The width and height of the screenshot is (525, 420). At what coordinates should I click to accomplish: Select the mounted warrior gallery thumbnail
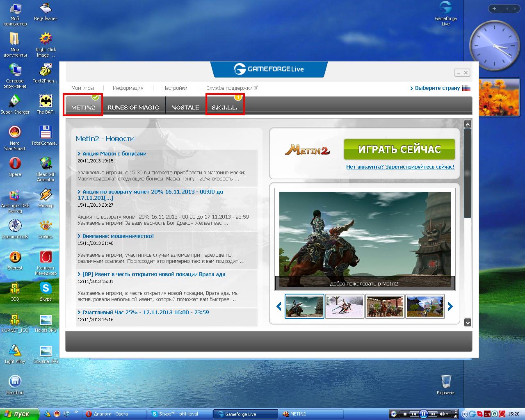click(x=304, y=306)
